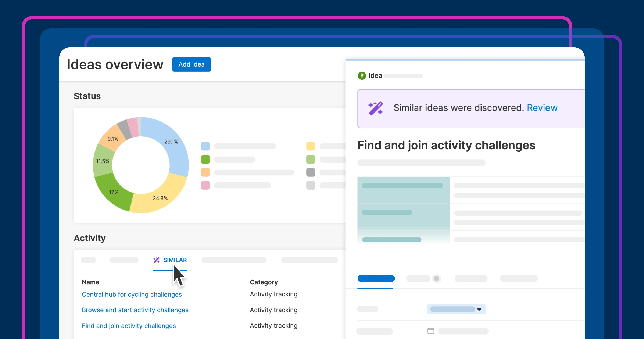This screenshot has width=644, height=339.
Task: Click the pink legend swatch
Action: click(205, 185)
